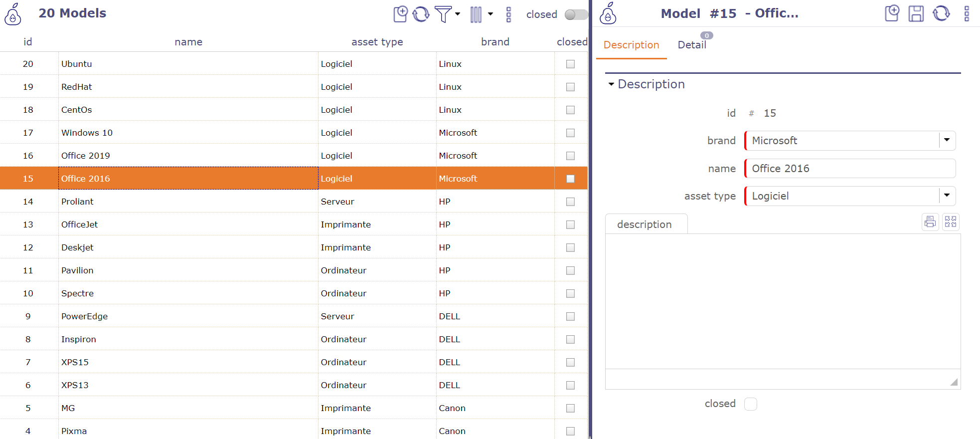Expand the description editor to full screen
This screenshot has width=980, height=439.
point(951,222)
